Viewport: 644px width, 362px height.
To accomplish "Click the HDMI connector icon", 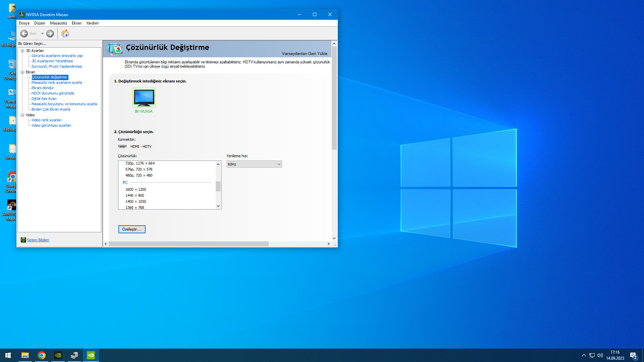I will pos(122,146).
